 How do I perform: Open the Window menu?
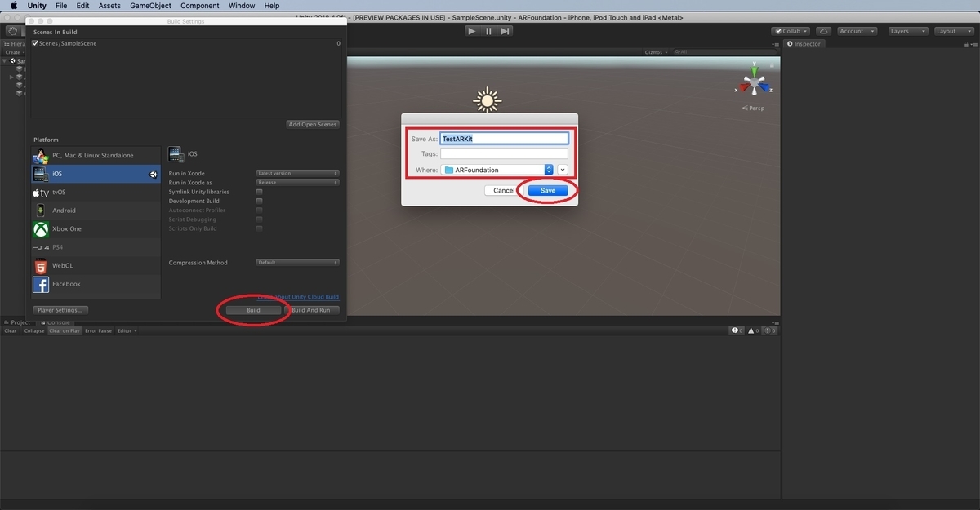pyautogui.click(x=242, y=6)
